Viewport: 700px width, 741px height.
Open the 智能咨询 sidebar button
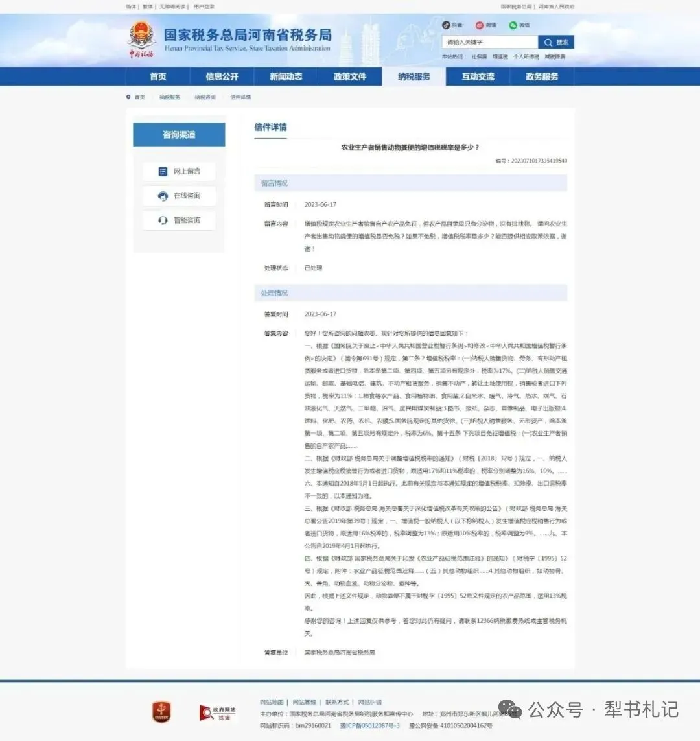(179, 220)
